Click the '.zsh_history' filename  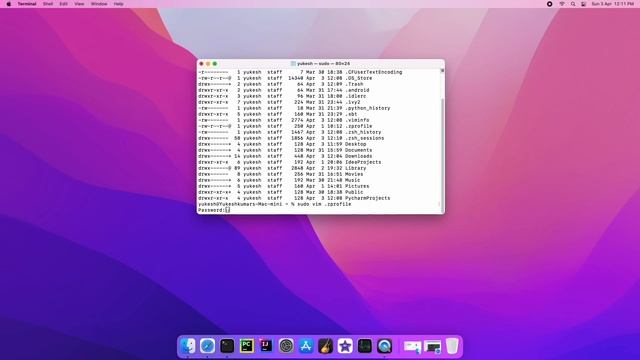[x=363, y=132]
